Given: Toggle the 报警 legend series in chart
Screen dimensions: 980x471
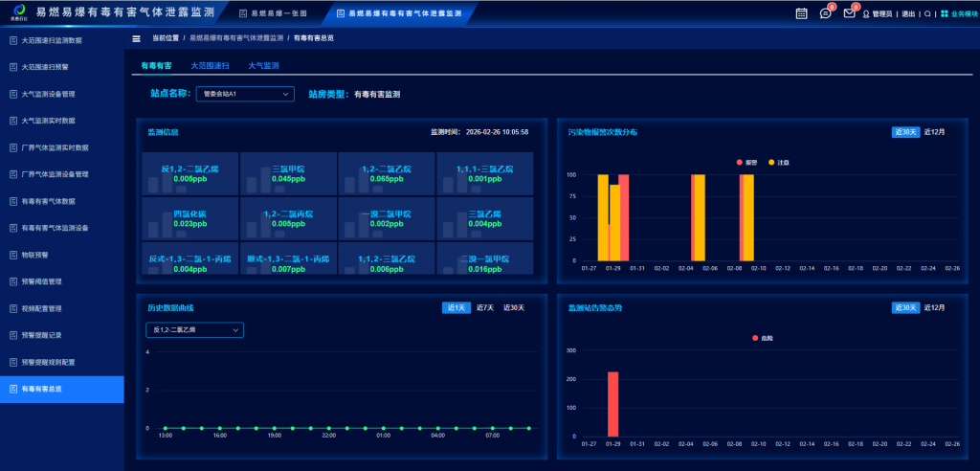Looking at the screenshot, I should point(746,162).
